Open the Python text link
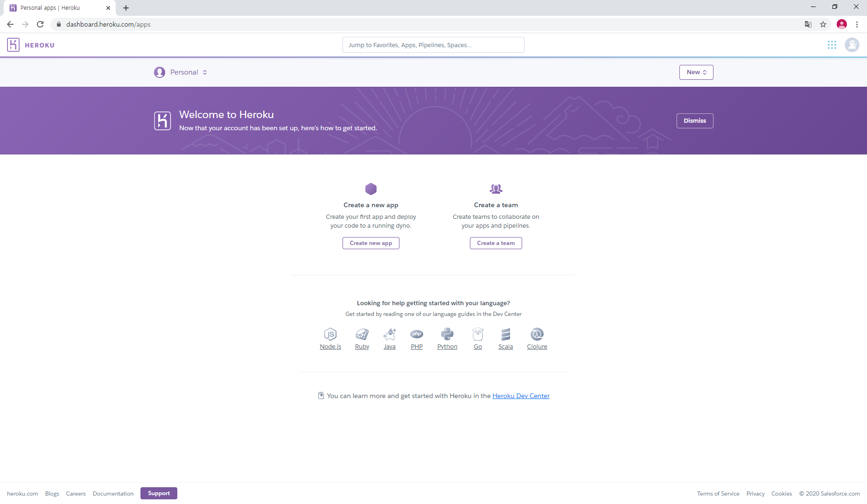Viewport: 867px width, 504px height. [447, 347]
